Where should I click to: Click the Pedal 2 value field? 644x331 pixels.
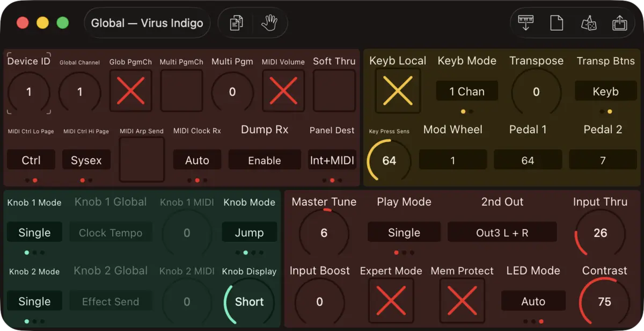coord(603,160)
